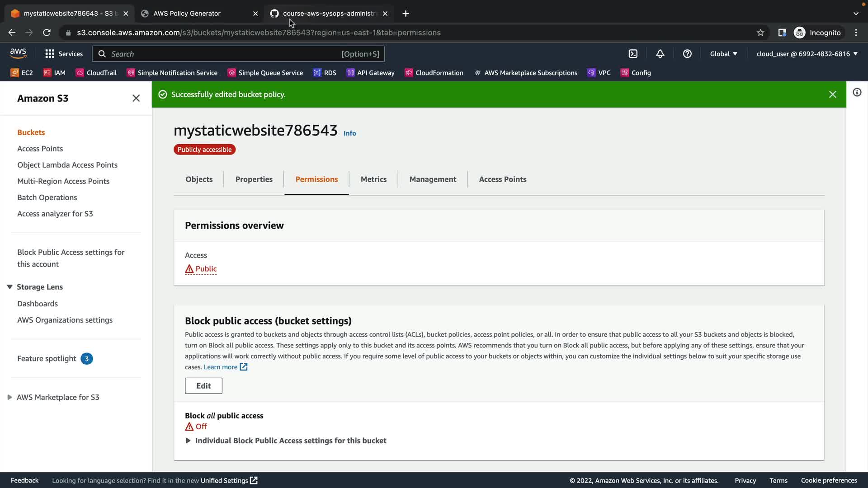Dismiss the success banner
Image resolution: width=868 pixels, height=488 pixels.
click(x=832, y=94)
